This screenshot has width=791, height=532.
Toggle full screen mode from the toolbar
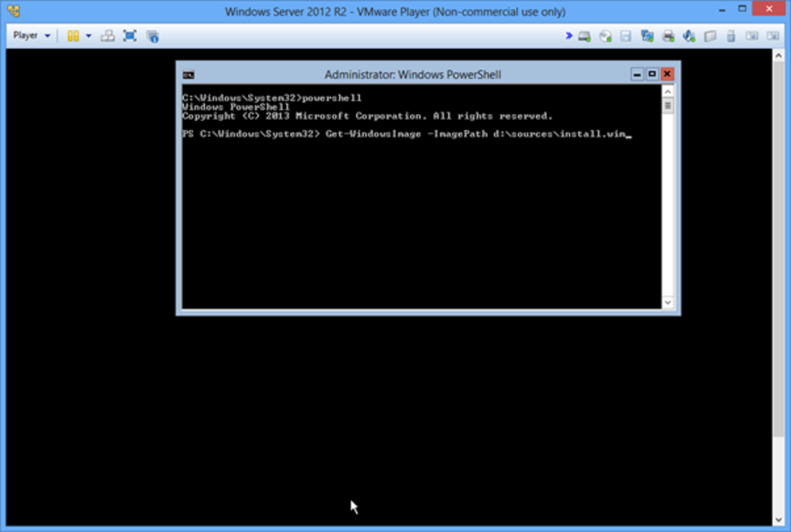point(130,36)
